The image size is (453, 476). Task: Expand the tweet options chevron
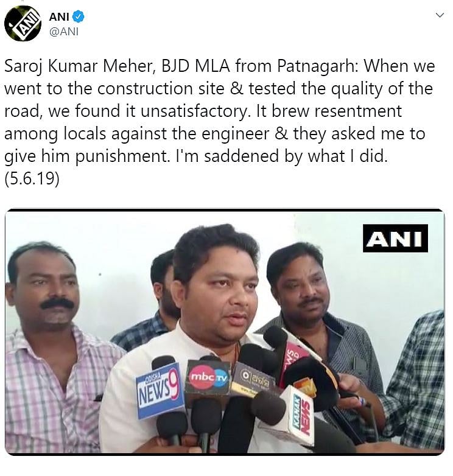pyautogui.click(x=440, y=15)
